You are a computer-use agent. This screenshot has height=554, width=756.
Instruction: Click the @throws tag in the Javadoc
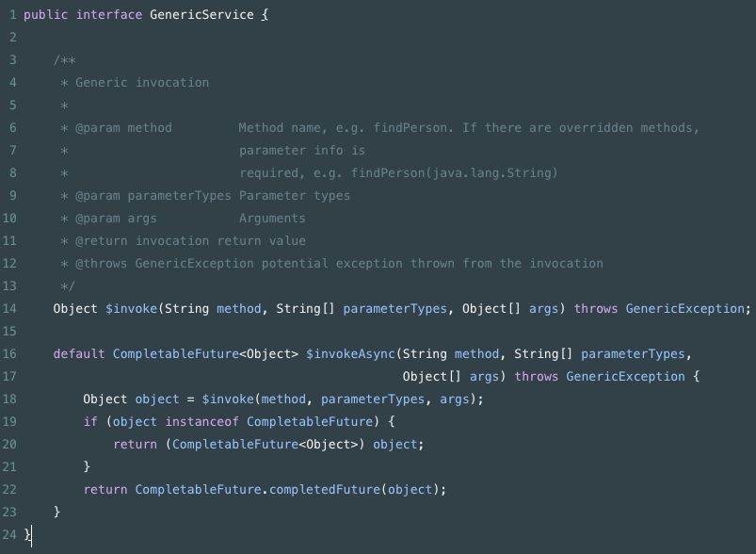[x=101, y=264]
